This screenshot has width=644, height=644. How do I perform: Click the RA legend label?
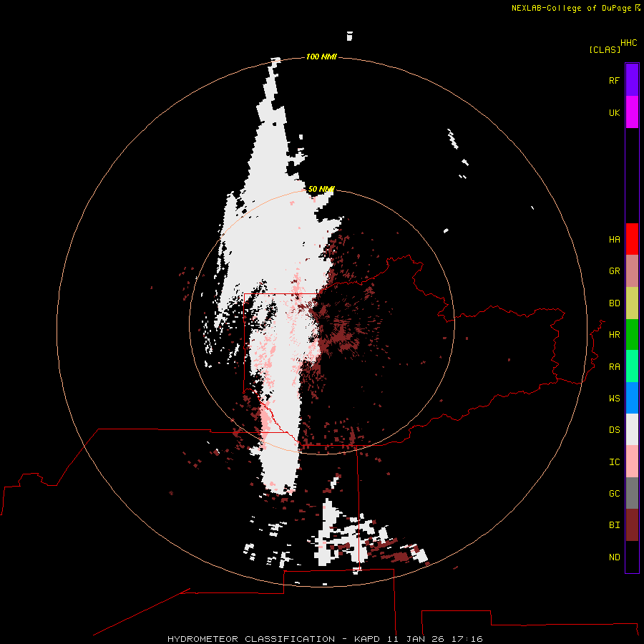614,367
